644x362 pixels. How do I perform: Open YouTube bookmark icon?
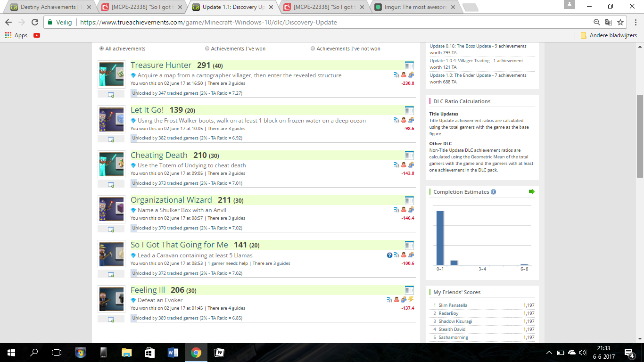pos(37,35)
